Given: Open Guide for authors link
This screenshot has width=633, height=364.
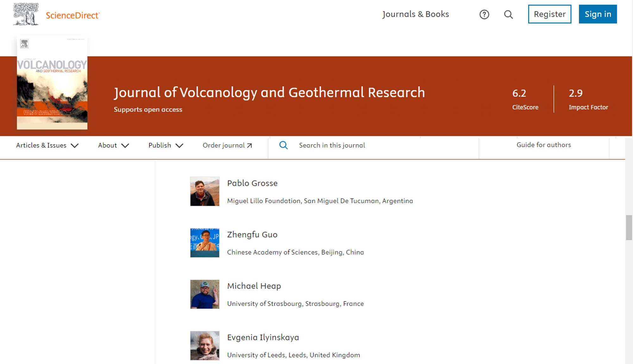Looking at the screenshot, I should [x=543, y=145].
